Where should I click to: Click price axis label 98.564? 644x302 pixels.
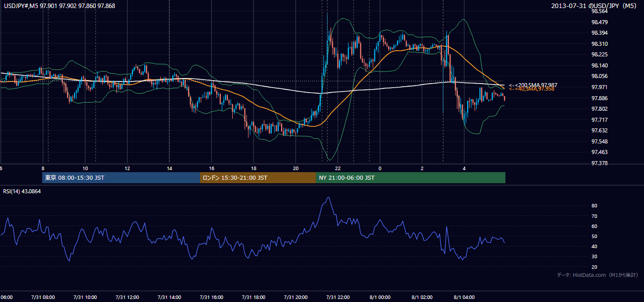[599, 12]
